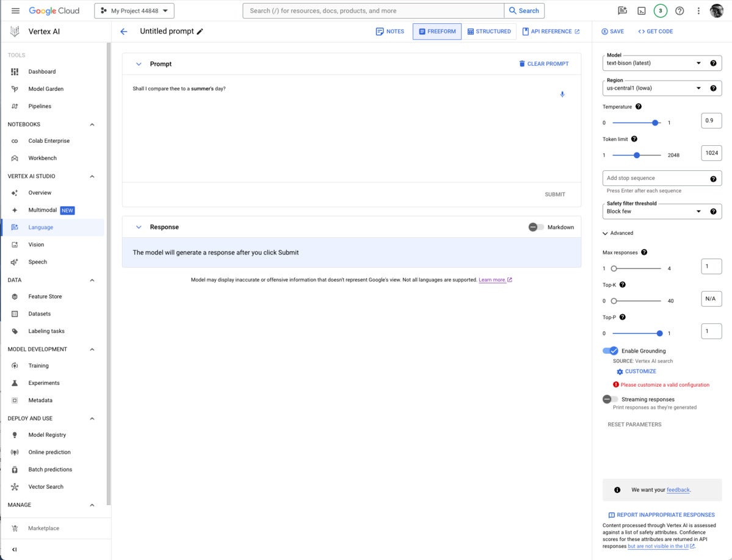The image size is (732, 560).
Task: Click the Max responses slider handle
Action: click(614, 268)
